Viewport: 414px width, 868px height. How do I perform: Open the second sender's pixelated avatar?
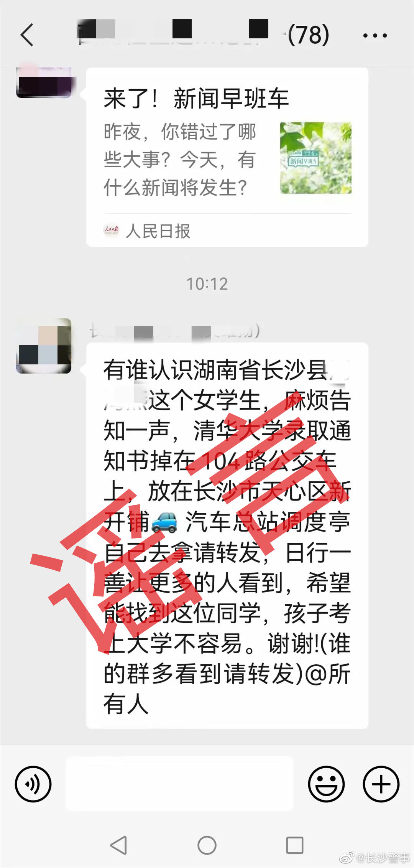[44, 346]
